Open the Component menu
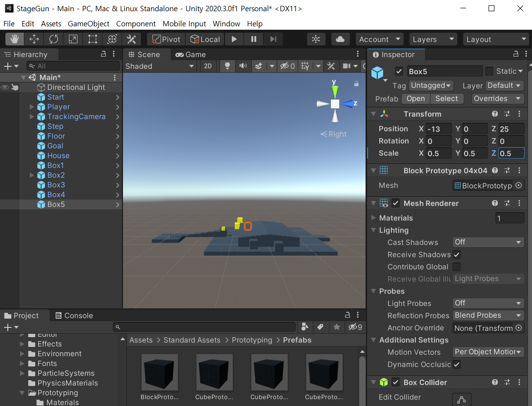Screen dimensions: 532x406 [136, 24]
